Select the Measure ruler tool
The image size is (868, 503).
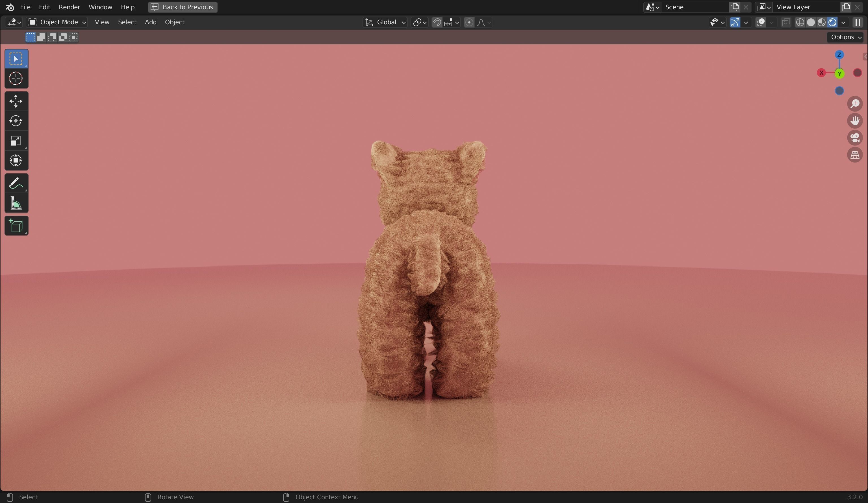pos(16,203)
